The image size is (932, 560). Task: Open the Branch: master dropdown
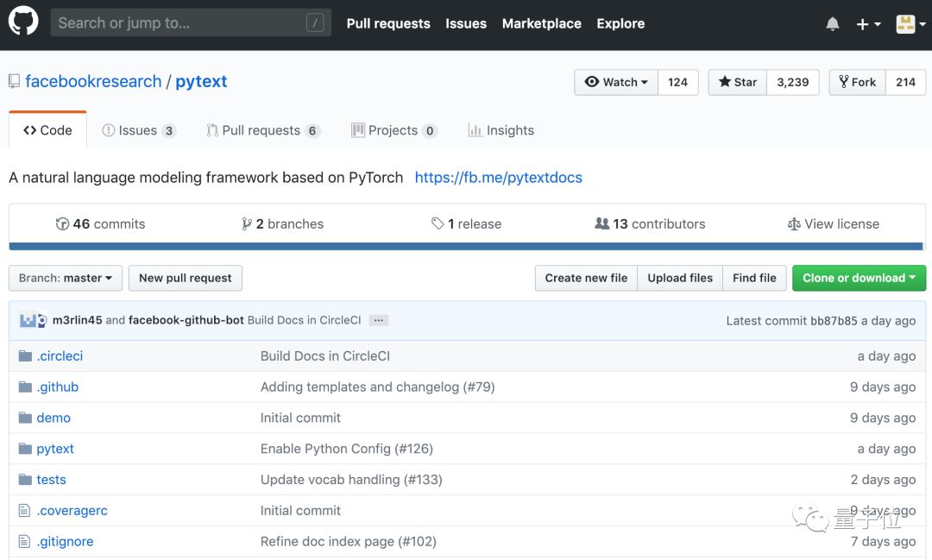[x=66, y=278]
